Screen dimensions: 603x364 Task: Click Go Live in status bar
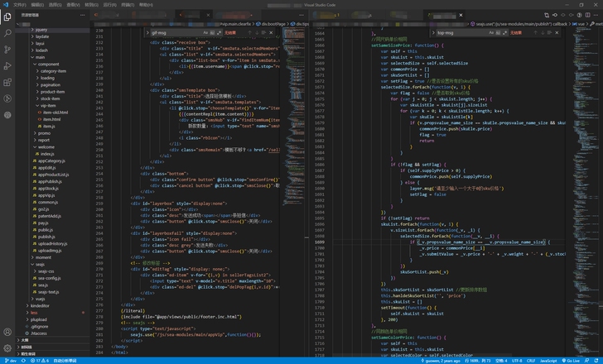pyautogui.click(x=571, y=361)
